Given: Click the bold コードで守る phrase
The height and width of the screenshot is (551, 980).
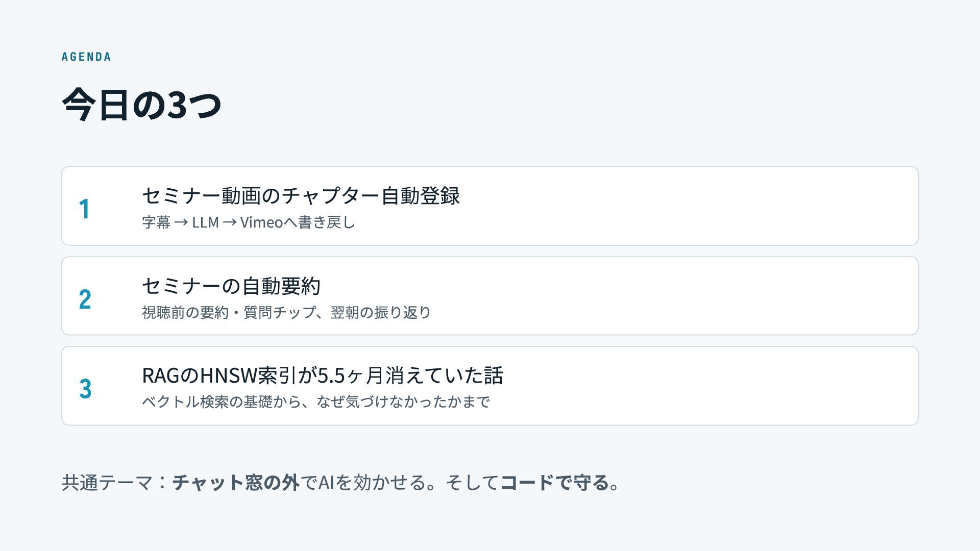Looking at the screenshot, I should pos(555,483).
